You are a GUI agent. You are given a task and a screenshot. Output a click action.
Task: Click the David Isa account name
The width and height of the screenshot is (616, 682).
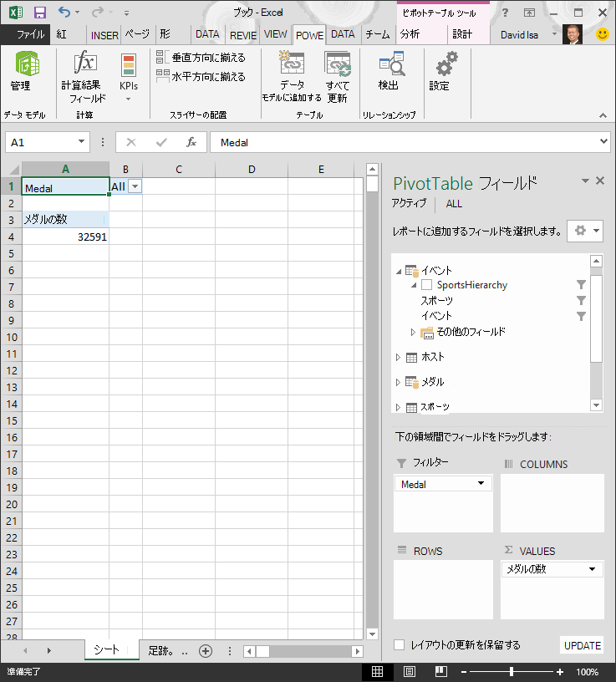[x=519, y=35]
